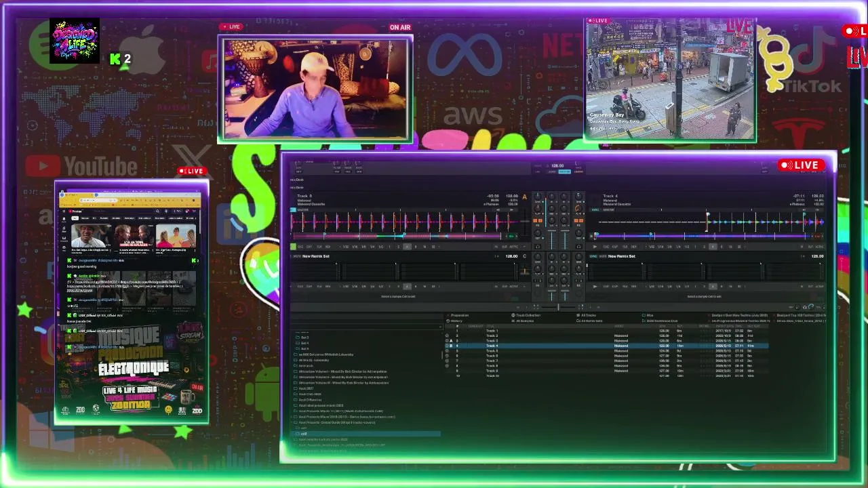Click the Causeway Bay live camera feed
This screenshot has width=868, height=488.
point(670,80)
